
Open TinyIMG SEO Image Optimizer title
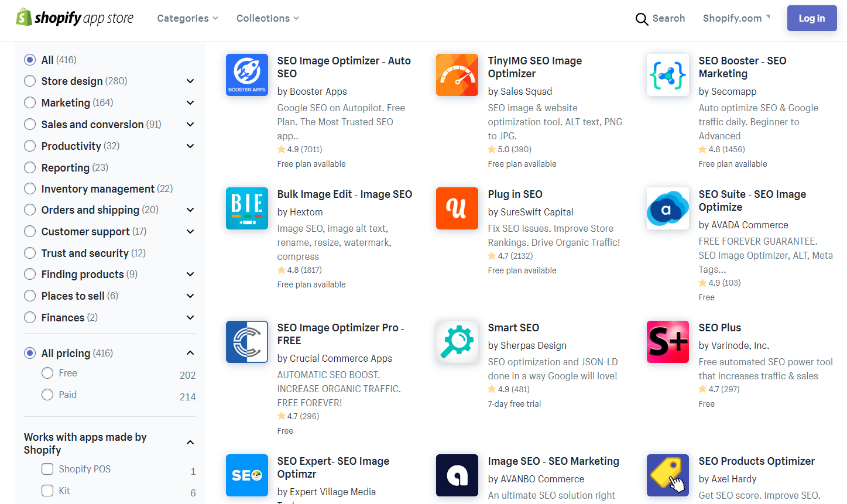click(535, 67)
